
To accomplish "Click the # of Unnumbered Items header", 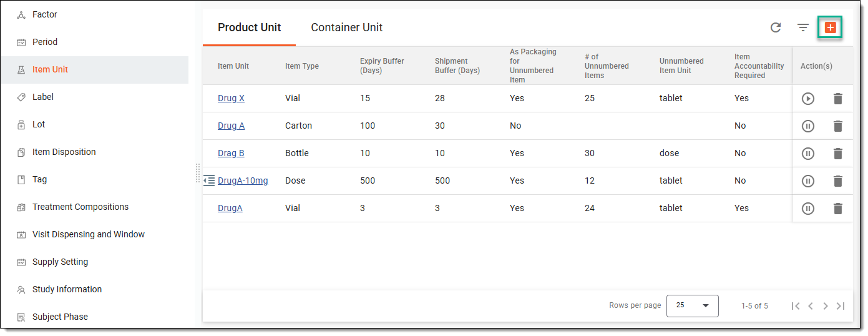I will [607, 66].
